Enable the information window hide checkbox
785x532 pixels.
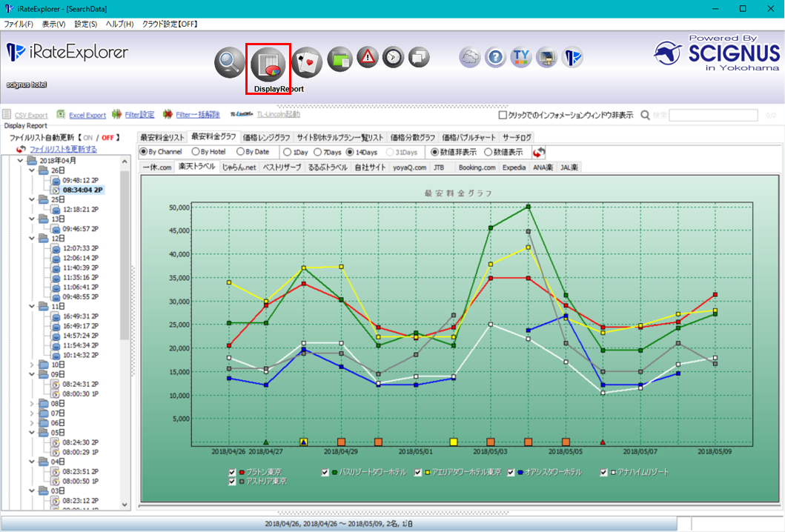tap(503, 115)
